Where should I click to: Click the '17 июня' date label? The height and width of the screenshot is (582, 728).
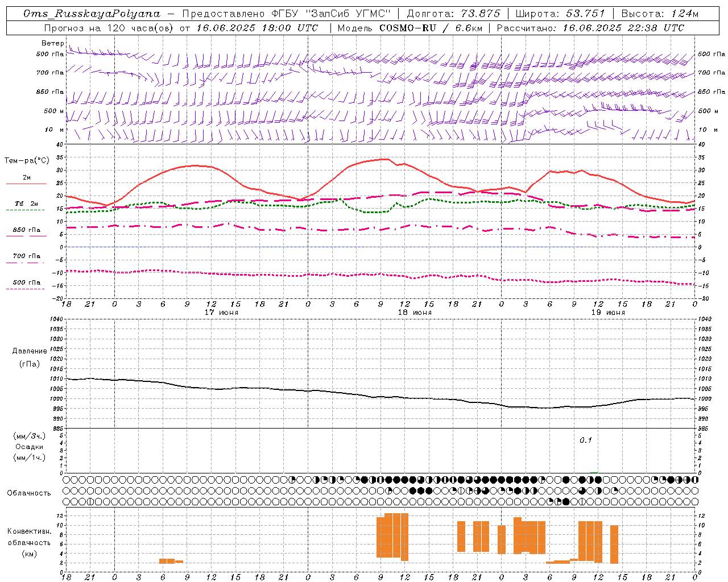pyautogui.click(x=221, y=312)
